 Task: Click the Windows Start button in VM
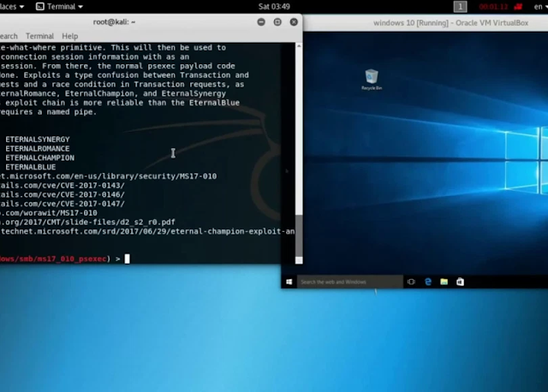coord(289,282)
